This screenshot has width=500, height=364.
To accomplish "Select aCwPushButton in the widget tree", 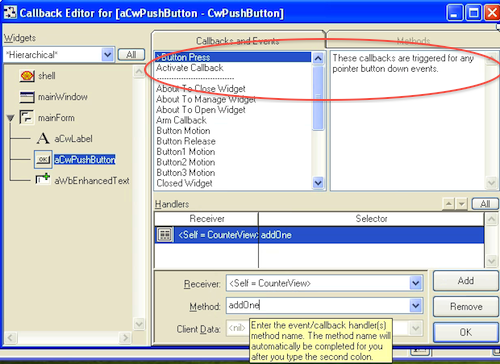I will [x=85, y=160].
